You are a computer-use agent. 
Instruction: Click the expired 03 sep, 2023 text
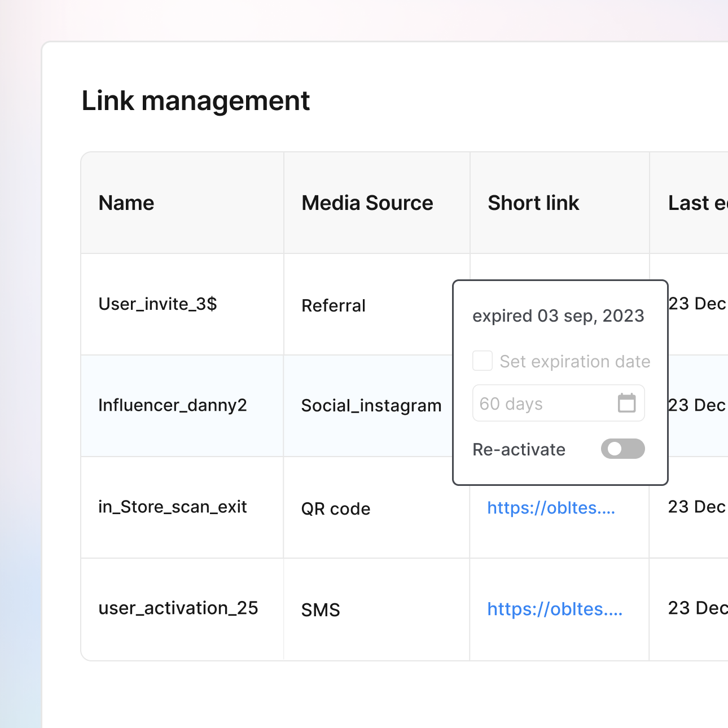(558, 316)
